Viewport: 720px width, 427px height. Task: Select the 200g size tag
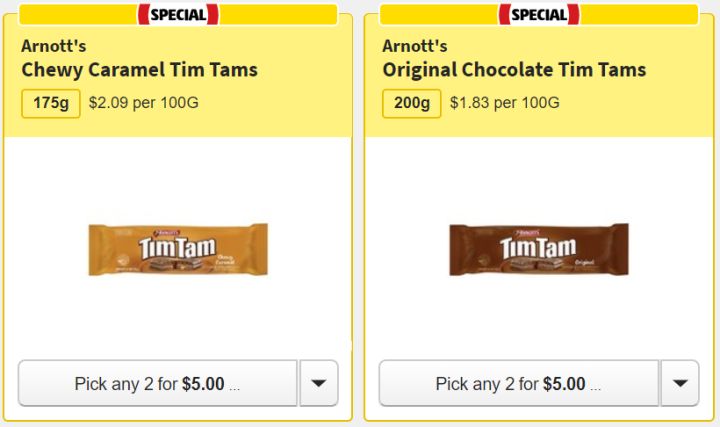point(411,103)
